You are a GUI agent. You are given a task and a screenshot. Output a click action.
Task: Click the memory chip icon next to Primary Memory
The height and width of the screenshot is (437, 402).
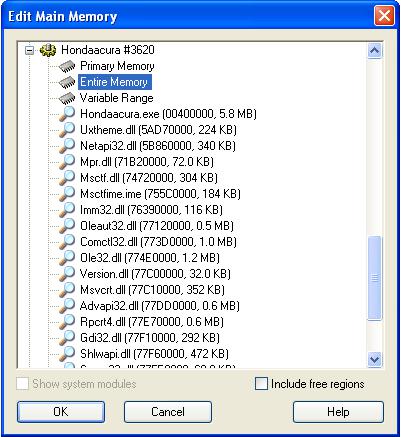67,66
